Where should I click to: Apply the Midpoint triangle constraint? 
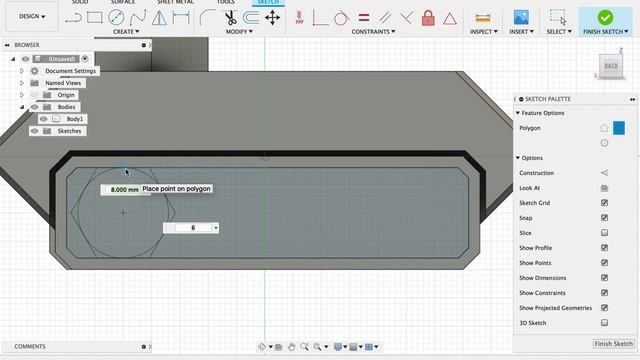(x=450, y=18)
